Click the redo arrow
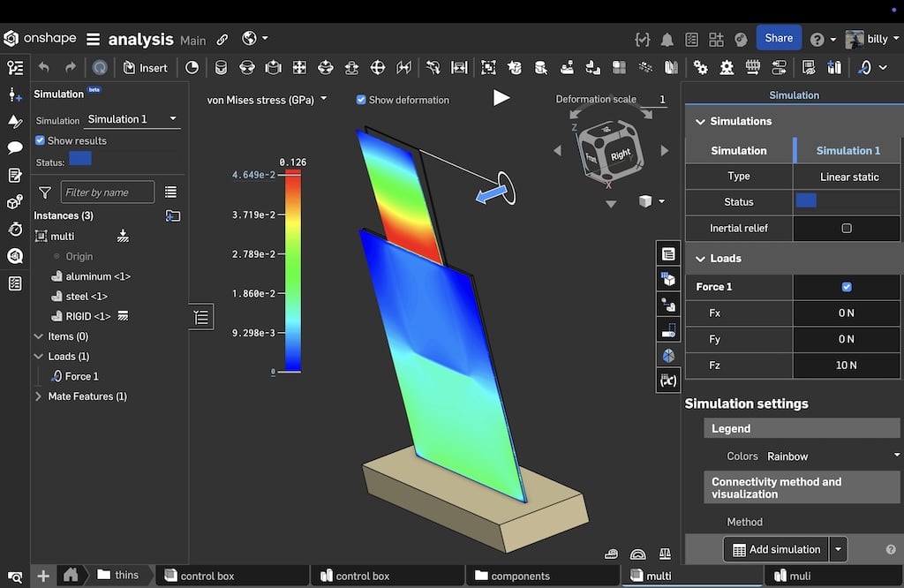 point(71,67)
